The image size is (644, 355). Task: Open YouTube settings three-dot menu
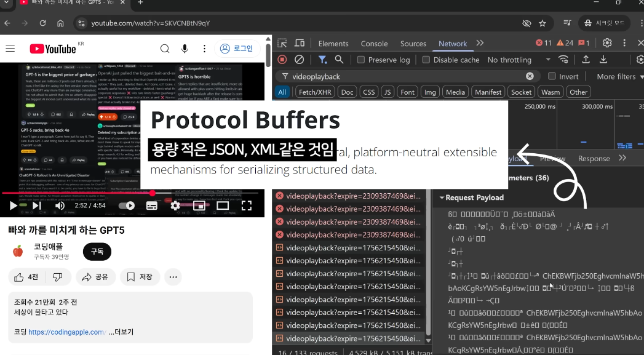(x=204, y=49)
